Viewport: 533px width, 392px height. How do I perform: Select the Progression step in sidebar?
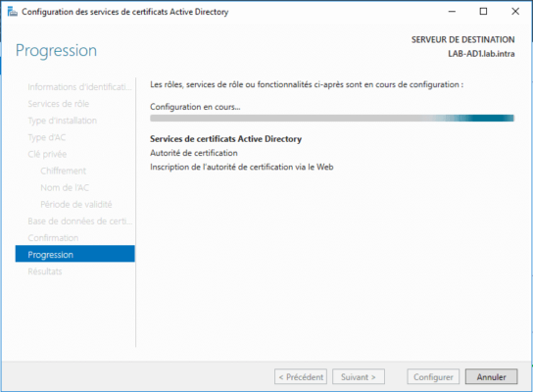[74, 254]
